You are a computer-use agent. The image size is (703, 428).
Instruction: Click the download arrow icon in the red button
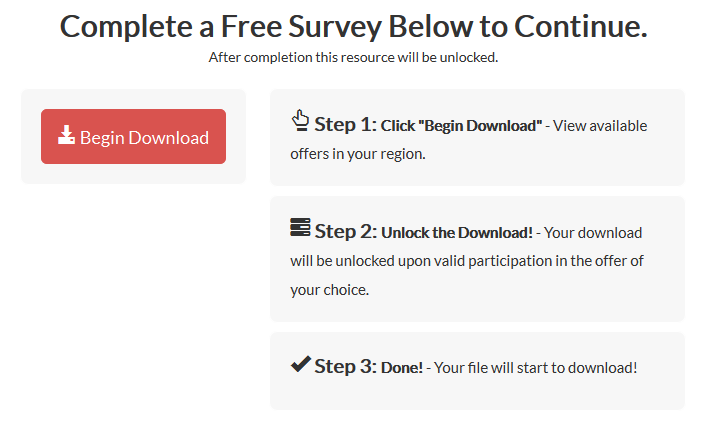66,136
